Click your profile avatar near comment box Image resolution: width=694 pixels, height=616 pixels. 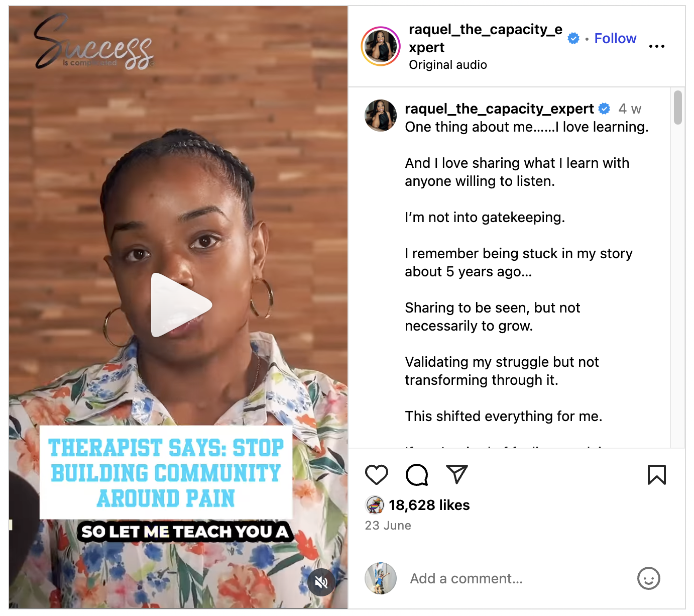coord(381,578)
